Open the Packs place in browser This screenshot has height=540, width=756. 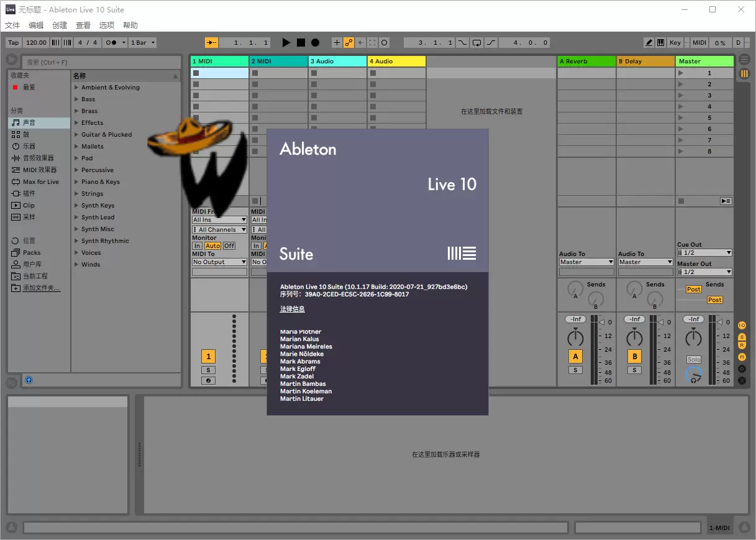click(39, 252)
